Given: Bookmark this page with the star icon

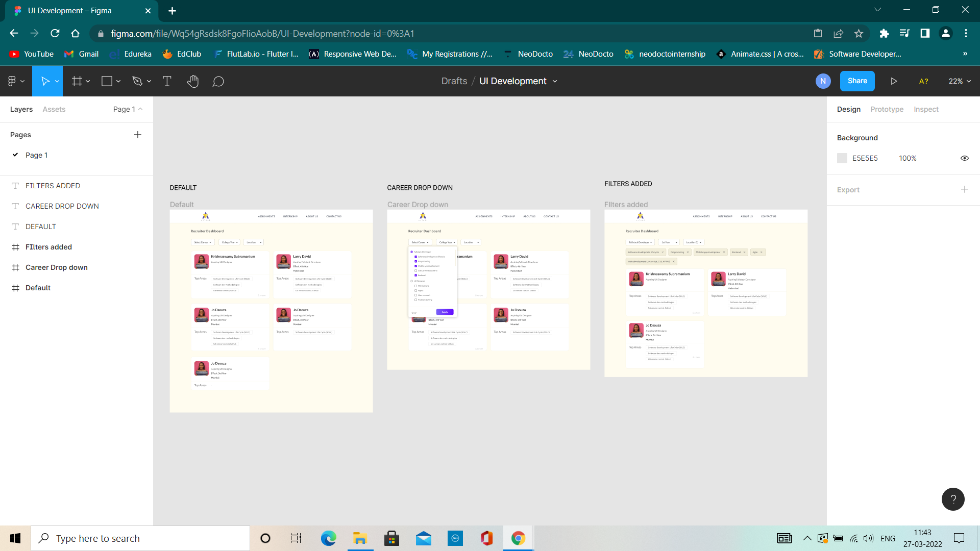Looking at the screenshot, I should (x=859, y=33).
